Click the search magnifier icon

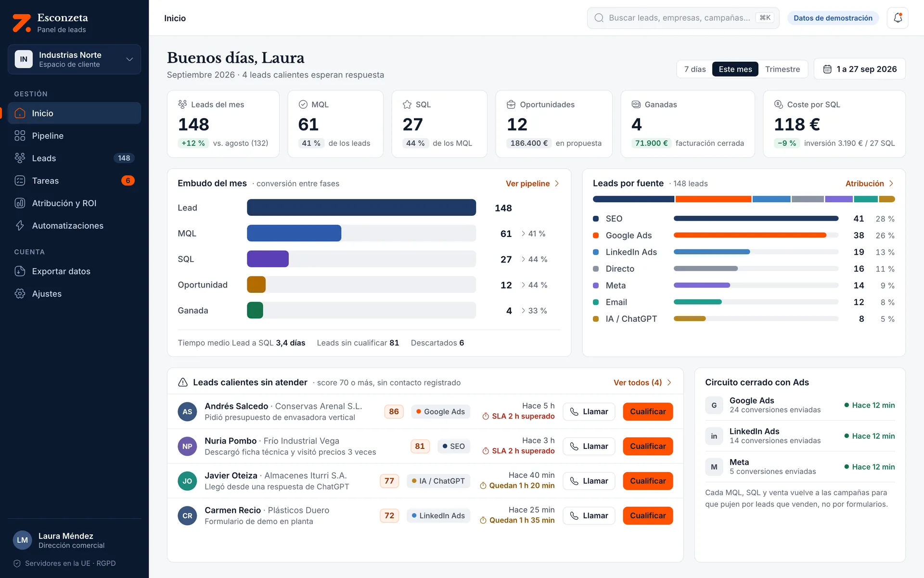(x=599, y=18)
